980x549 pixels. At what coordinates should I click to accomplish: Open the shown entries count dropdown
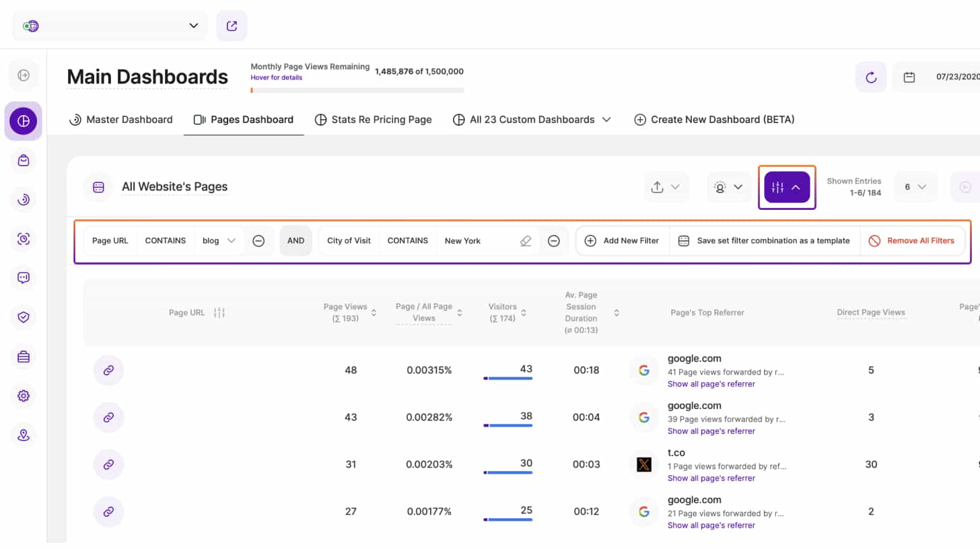pyautogui.click(x=915, y=187)
